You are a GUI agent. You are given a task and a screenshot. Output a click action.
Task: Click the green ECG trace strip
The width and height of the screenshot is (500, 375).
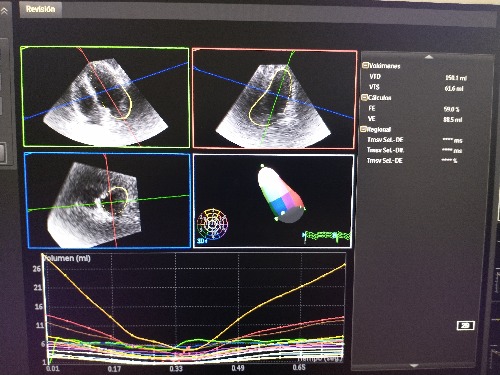point(327,236)
